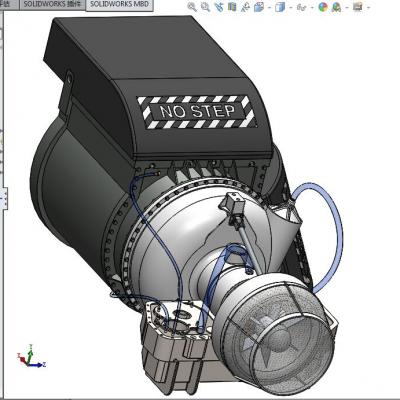Viewport: 400px width, 400px height.
Task: Expand the View Orientation dropdown arrow
Action: click(x=269, y=7)
